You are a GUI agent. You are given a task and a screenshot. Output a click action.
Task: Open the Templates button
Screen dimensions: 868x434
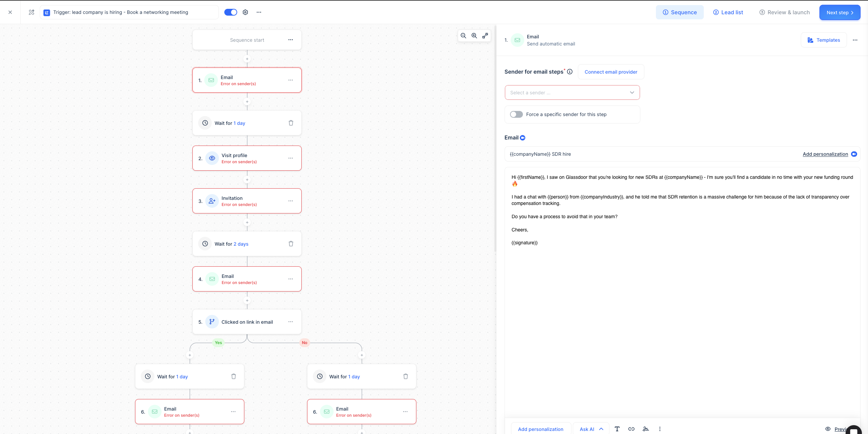[x=824, y=40]
